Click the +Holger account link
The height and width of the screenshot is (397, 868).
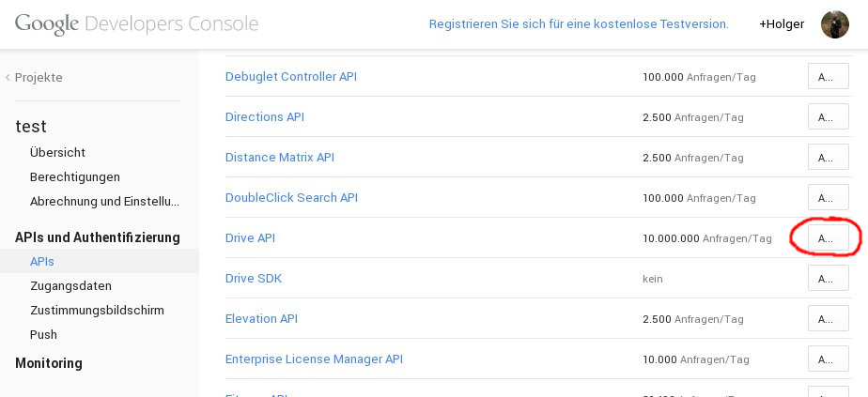pos(782,24)
